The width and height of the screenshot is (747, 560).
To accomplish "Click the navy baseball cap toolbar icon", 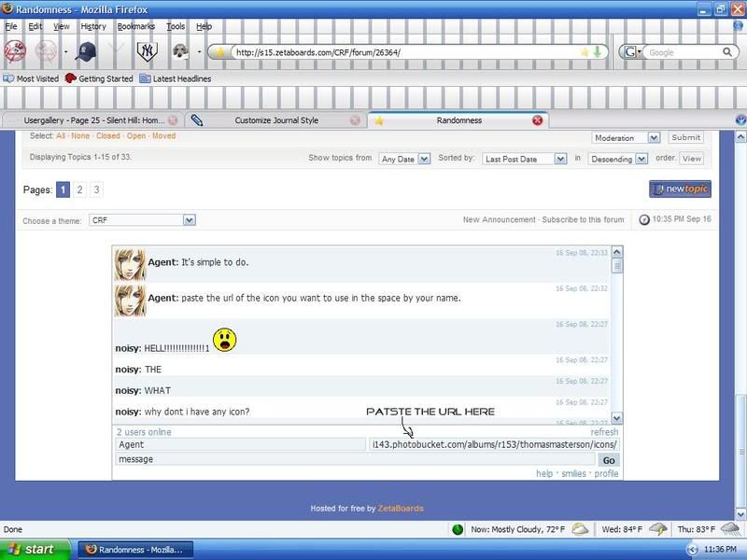I will coord(85,51).
